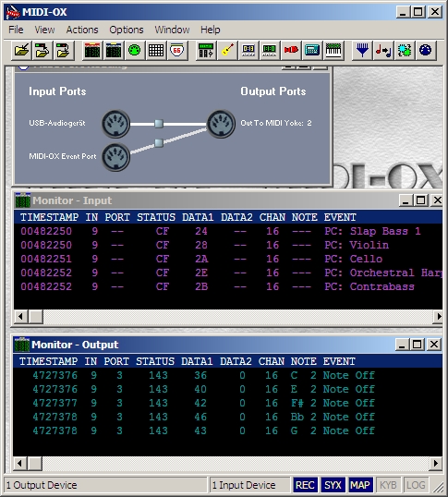Select the 'F# 2 Note Off' output row

[x=227, y=403]
